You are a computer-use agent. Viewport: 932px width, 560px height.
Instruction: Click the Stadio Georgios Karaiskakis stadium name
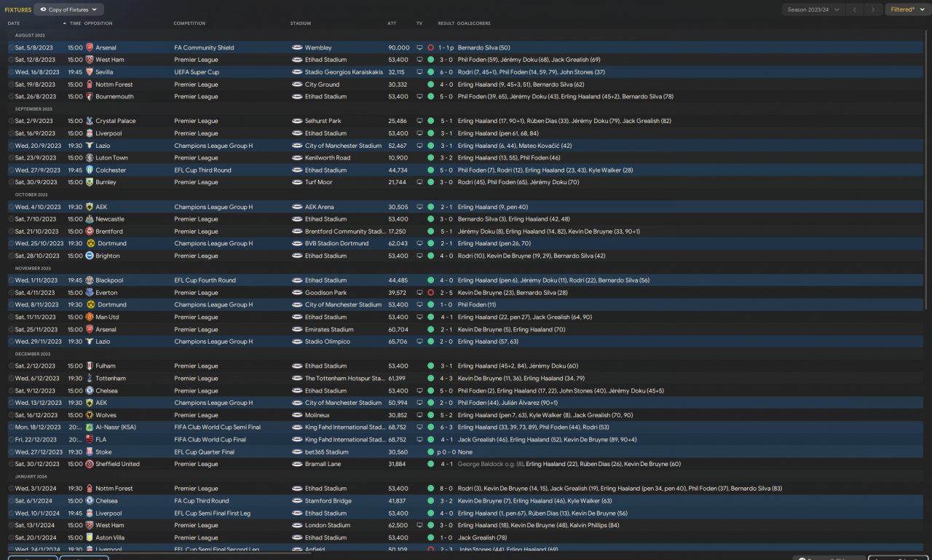pos(344,72)
